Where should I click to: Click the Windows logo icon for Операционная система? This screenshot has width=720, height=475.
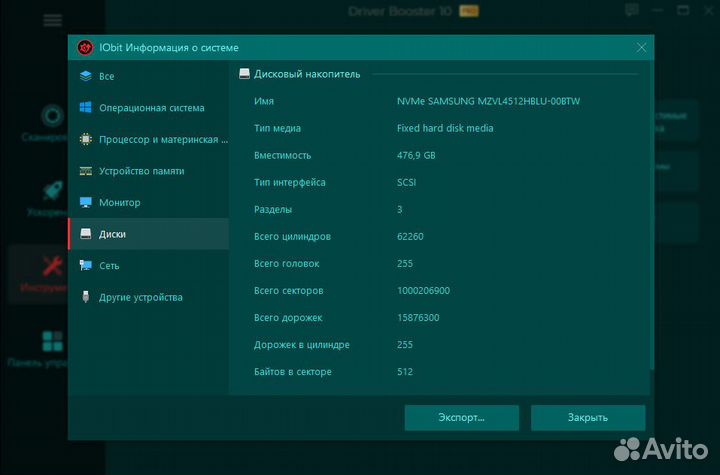tap(85, 107)
